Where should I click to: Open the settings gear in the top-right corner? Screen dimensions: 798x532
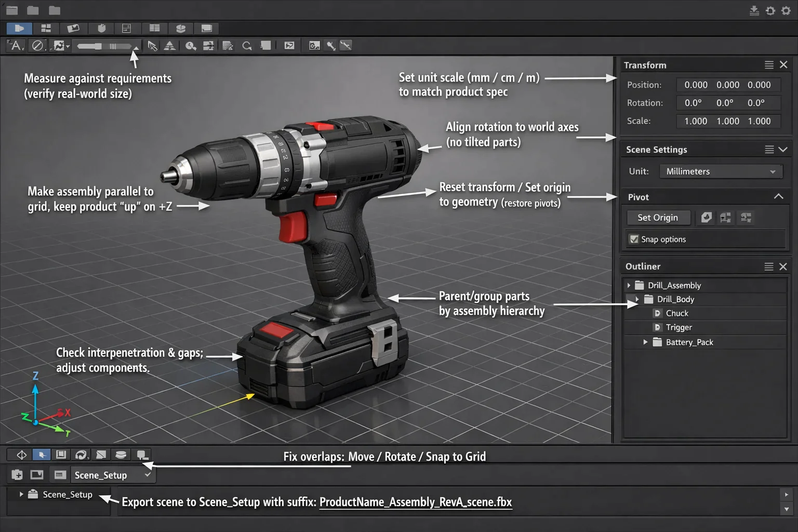(786, 10)
